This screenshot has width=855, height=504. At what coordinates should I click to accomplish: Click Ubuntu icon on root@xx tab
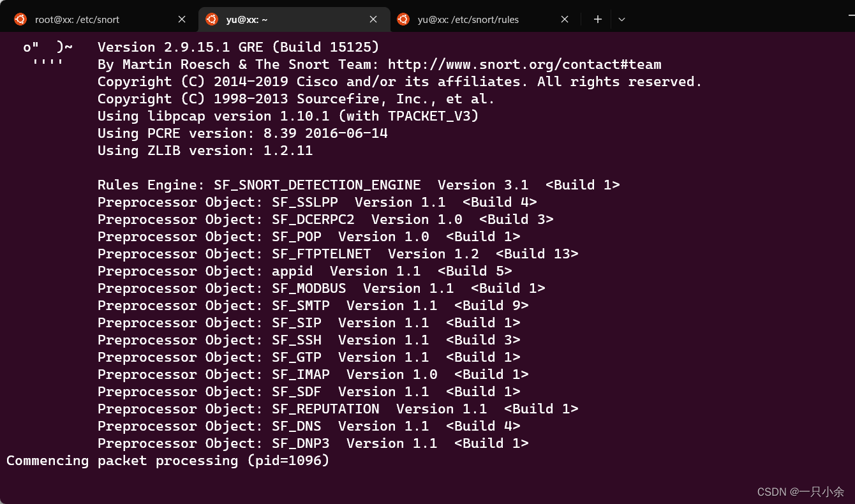pyautogui.click(x=20, y=19)
